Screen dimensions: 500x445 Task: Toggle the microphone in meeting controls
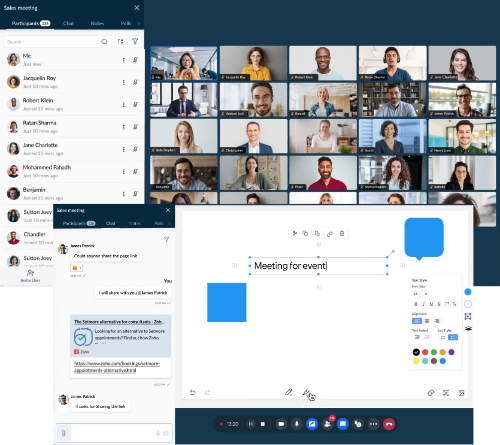coord(296,424)
